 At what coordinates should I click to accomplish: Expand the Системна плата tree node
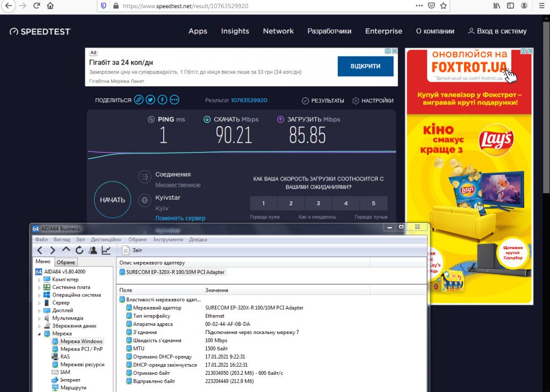pyautogui.click(x=39, y=287)
